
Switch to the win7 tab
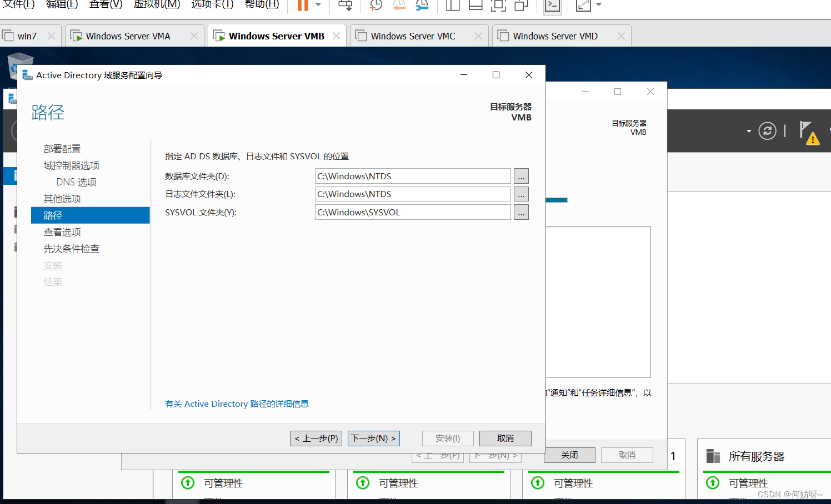[27, 36]
